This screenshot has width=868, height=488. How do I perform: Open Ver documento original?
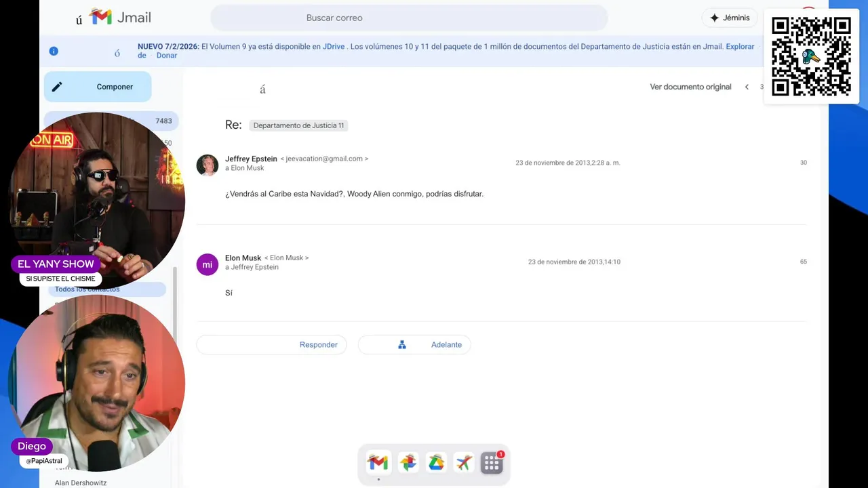click(690, 87)
